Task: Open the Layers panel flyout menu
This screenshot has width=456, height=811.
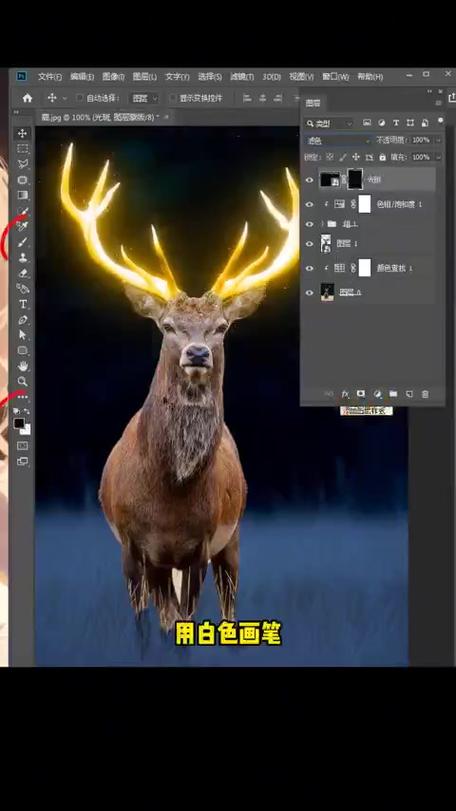Action: (438, 103)
